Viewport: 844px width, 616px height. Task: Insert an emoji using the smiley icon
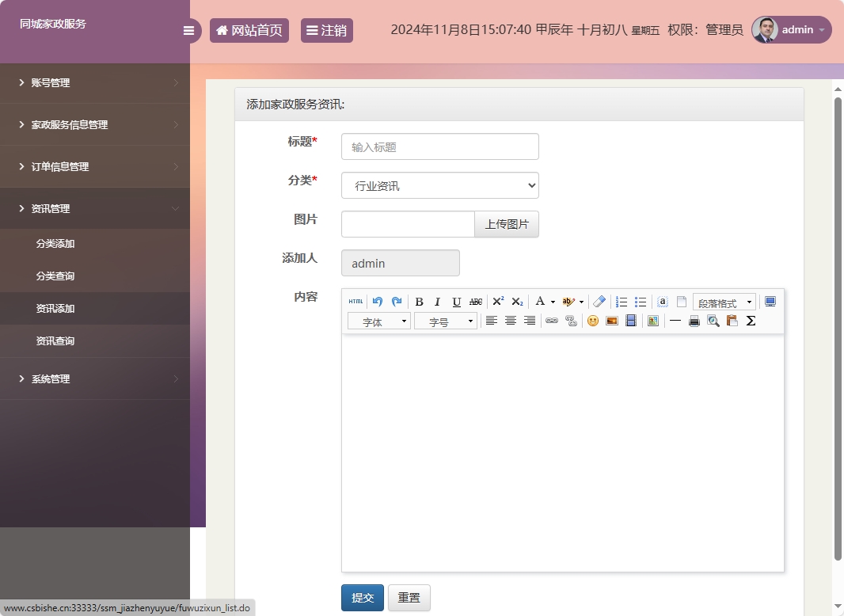(592, 321)
